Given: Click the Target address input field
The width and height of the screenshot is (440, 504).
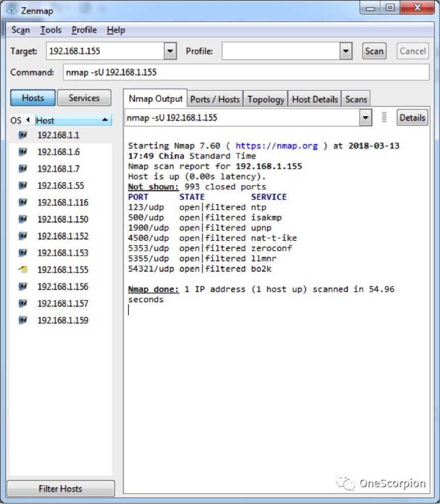Looking at the screenshot, I should coord(105,51).
